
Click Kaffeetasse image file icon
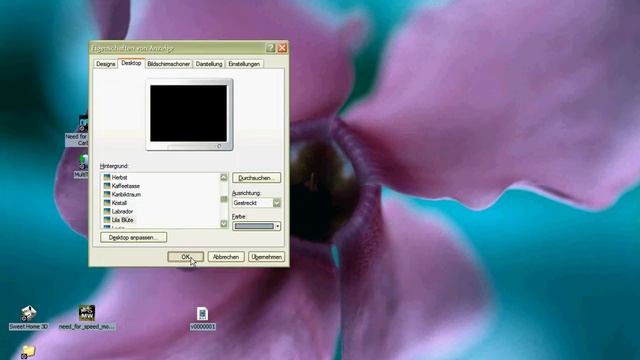pyautogui.click(x=107, y=186)
